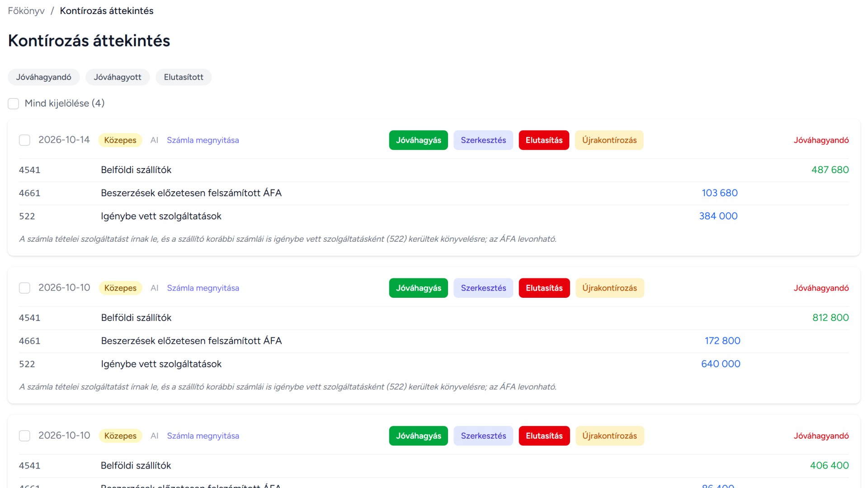Click the amount 103 680
Screen dimensions: 868x488
(x=720, y=193)
